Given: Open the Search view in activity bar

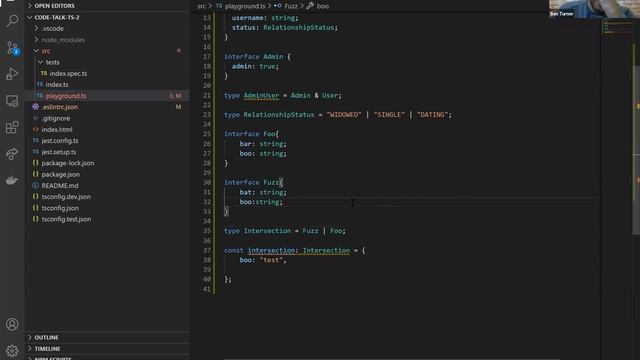Looking at the screenshot, I should click(12, 20).
